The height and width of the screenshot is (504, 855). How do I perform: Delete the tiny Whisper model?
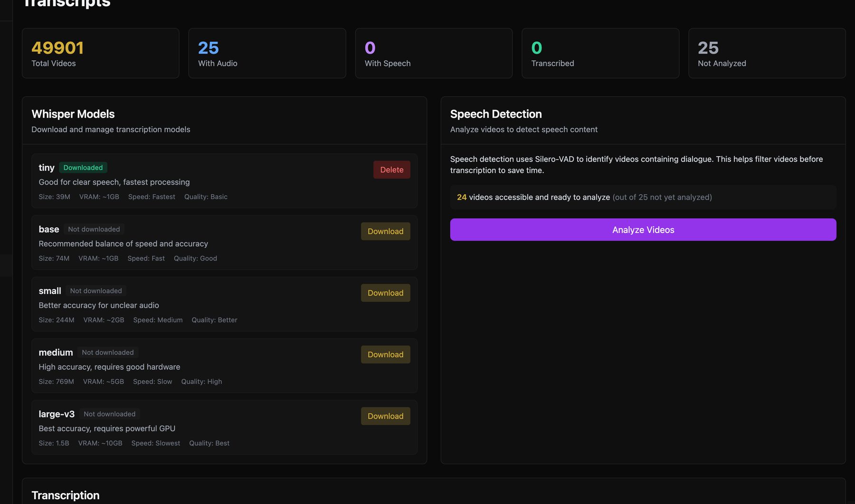391,170
